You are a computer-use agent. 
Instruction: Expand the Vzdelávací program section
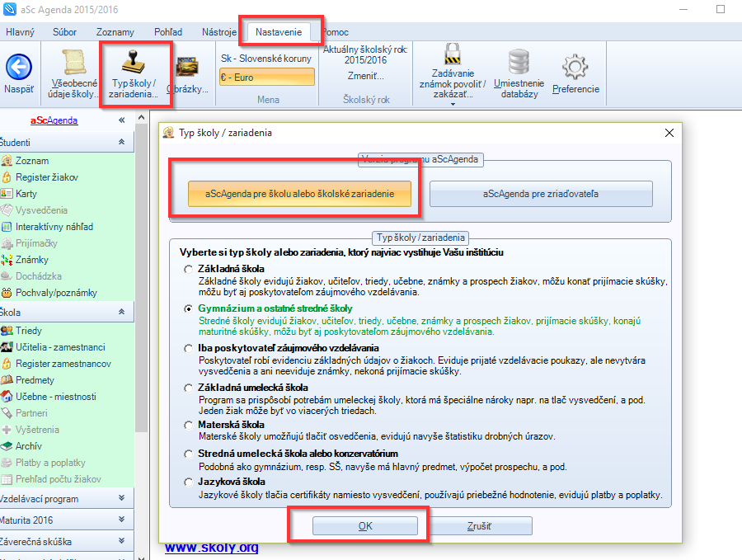[x=122, y=498]
